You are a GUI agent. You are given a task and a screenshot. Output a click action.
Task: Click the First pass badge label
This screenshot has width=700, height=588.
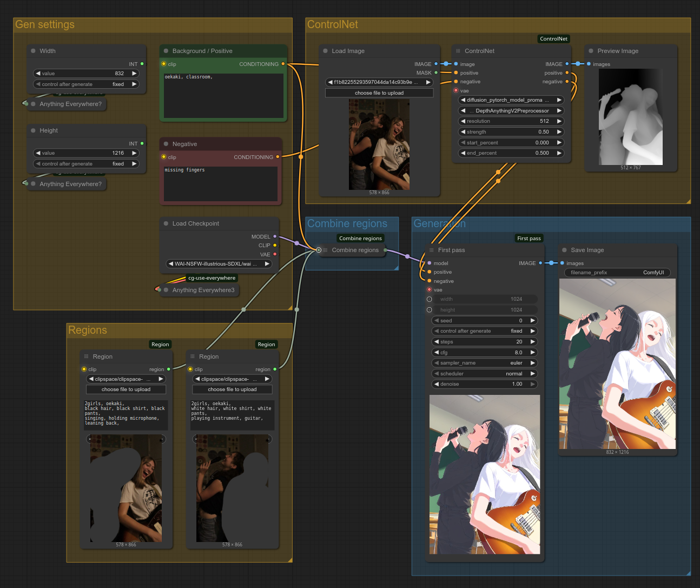click(x=529, y=239)
